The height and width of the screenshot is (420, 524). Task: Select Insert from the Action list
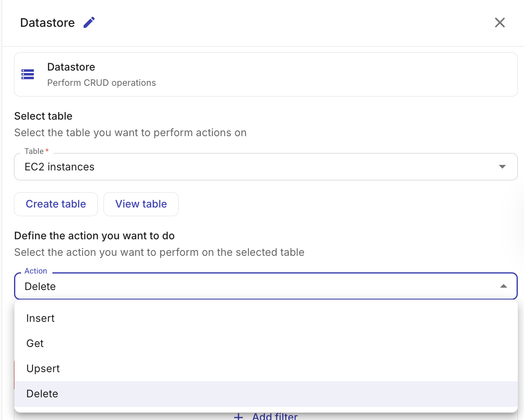coord(40,318)
